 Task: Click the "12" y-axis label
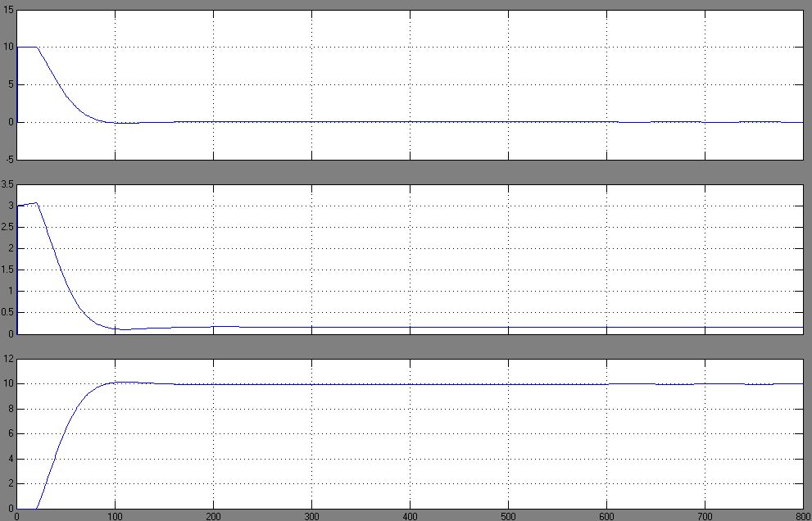coord(8,360)
